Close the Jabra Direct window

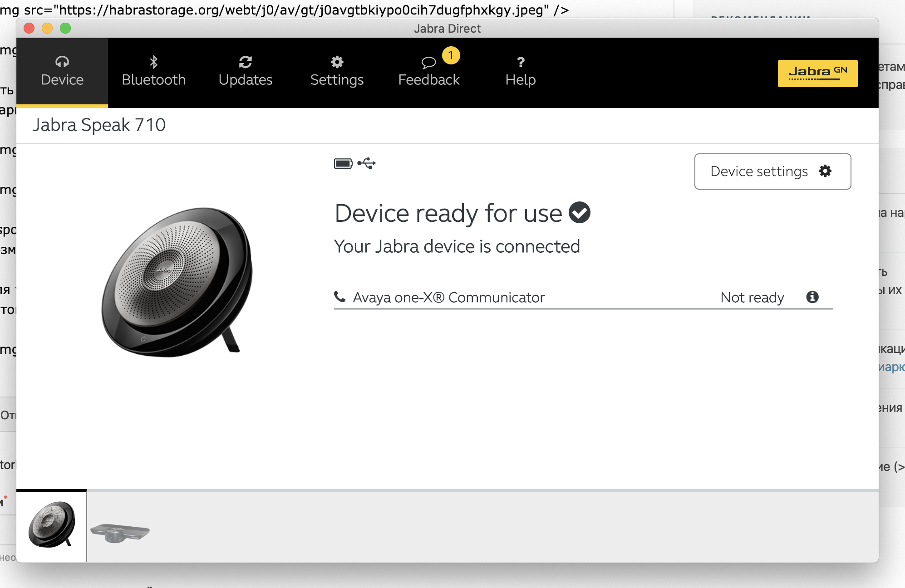point(29,28)
